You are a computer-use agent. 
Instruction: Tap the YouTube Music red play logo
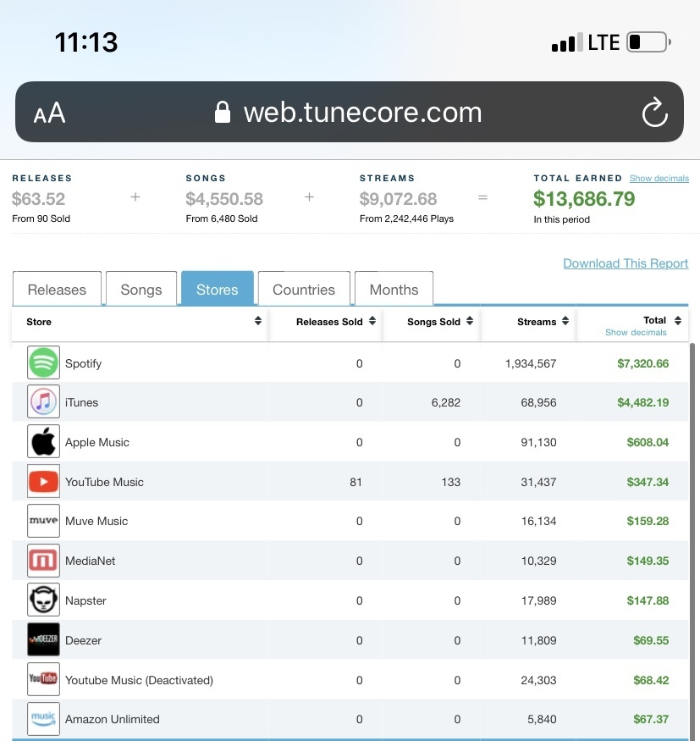click(43, 481)
